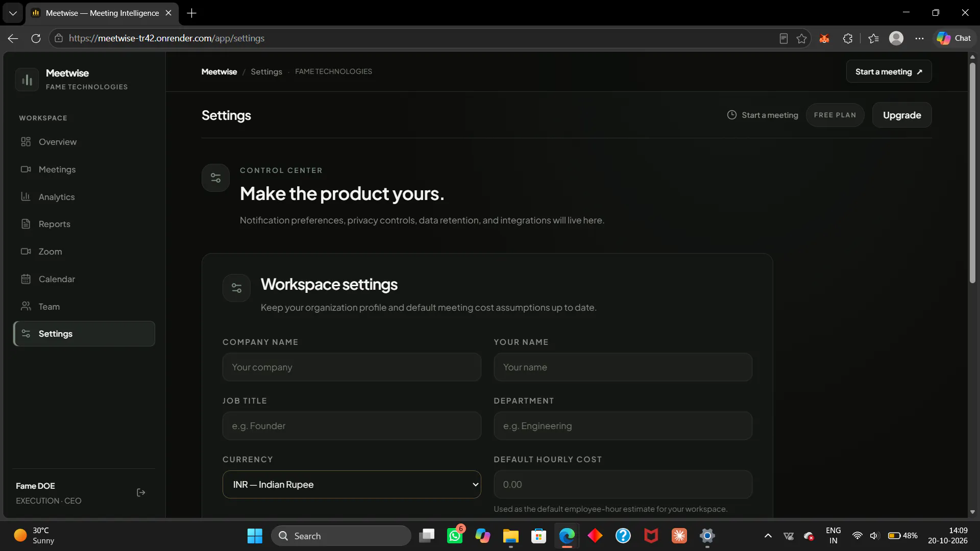
Task: Click the Workspace settings sliders icon
Action: (x=236, y=288)
